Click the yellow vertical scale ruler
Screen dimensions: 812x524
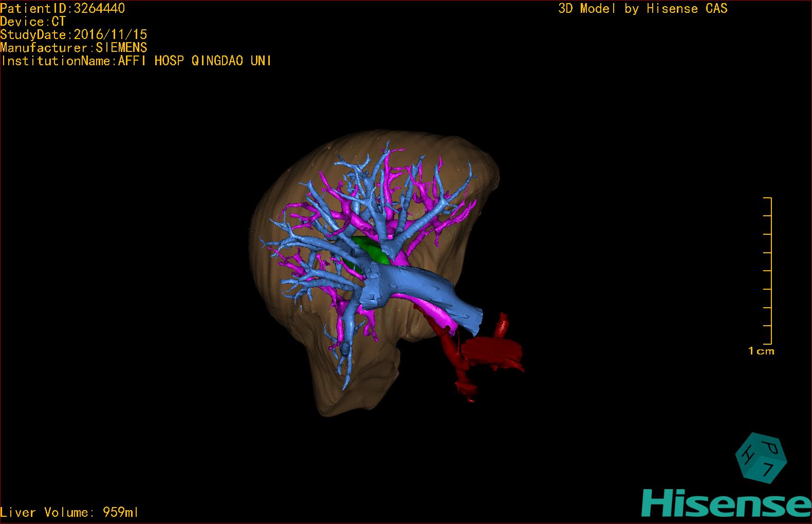point(768,271)
